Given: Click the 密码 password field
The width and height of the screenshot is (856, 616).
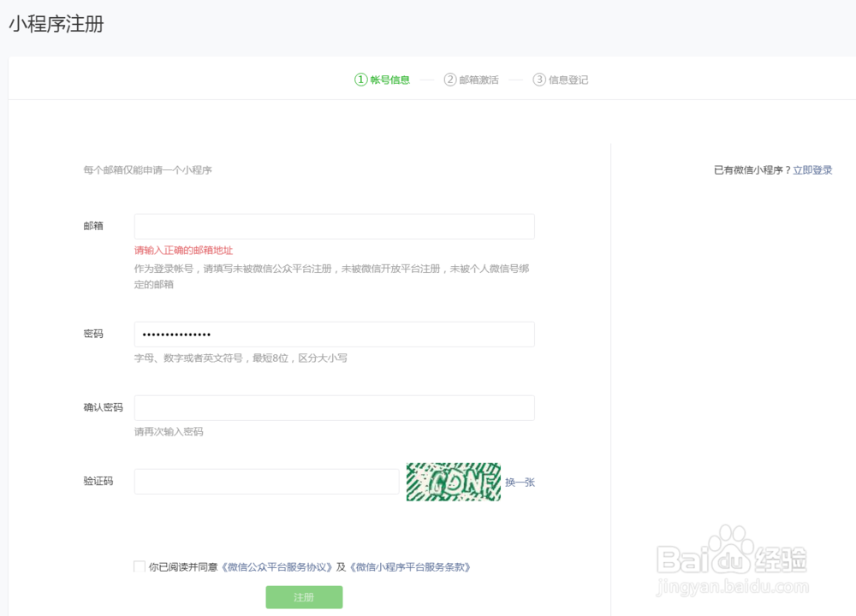Looking at the screenshot, I should click(334, 334).
